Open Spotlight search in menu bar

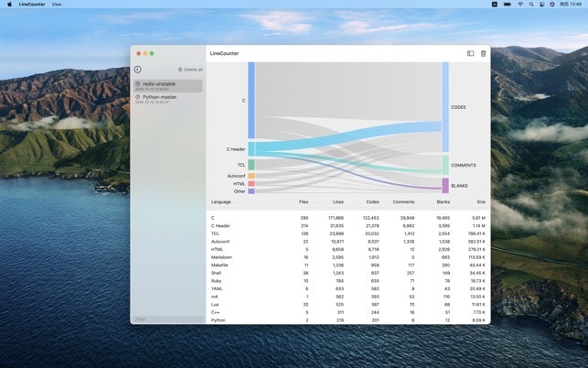[x=531, y=5]
